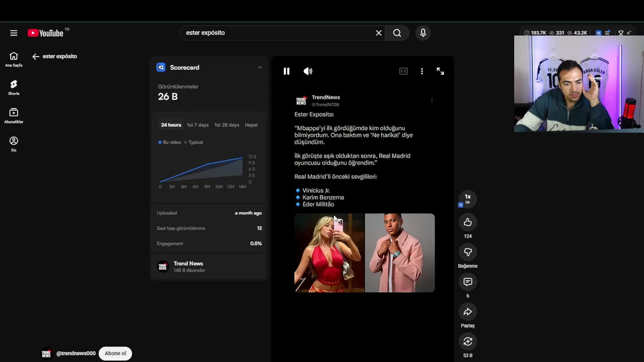
Task: Click the a month ago uploaded value
Action: pos(248,213)
